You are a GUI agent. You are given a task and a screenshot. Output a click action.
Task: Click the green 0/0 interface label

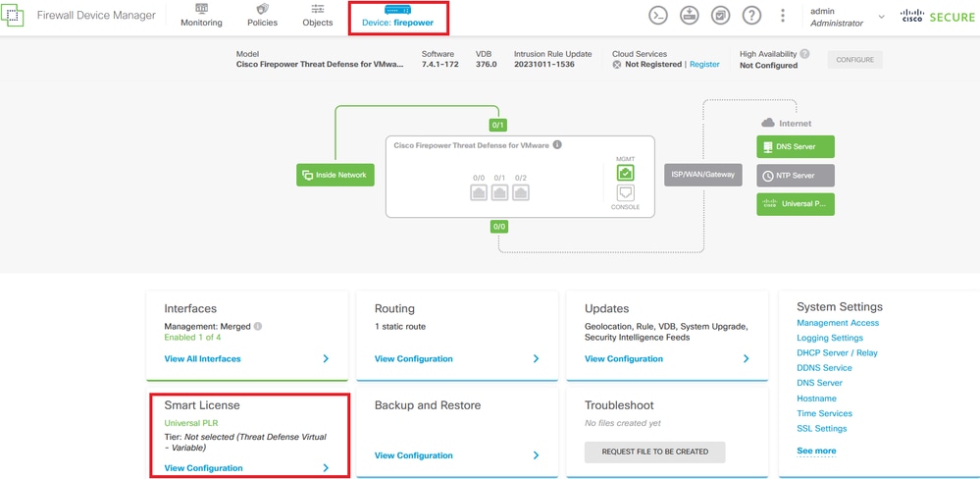coord(498,227)
